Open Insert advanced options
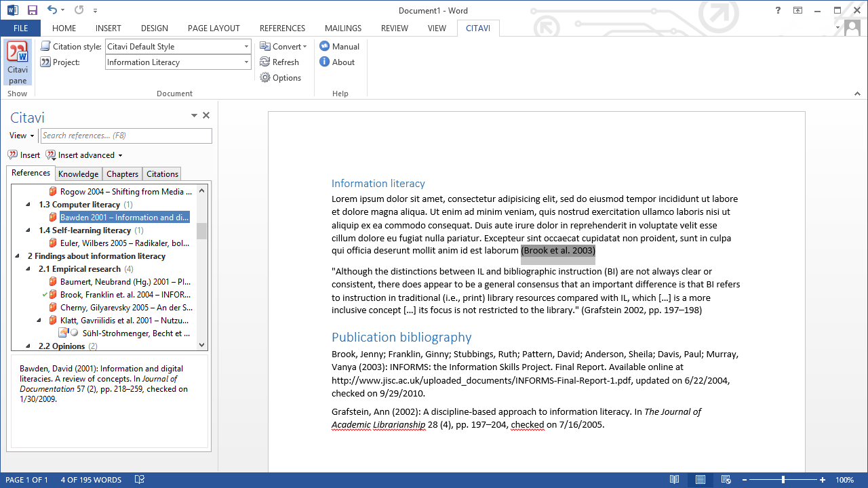Screen dimensions: 868x488 [x=84, y=155]
